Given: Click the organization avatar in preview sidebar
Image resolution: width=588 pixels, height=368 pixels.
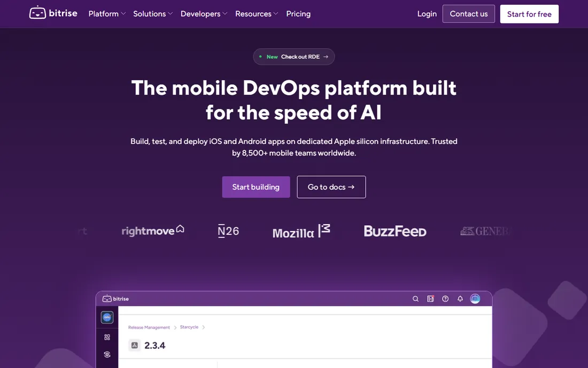Looking at the screenshot, I should (x=107, y=317).
